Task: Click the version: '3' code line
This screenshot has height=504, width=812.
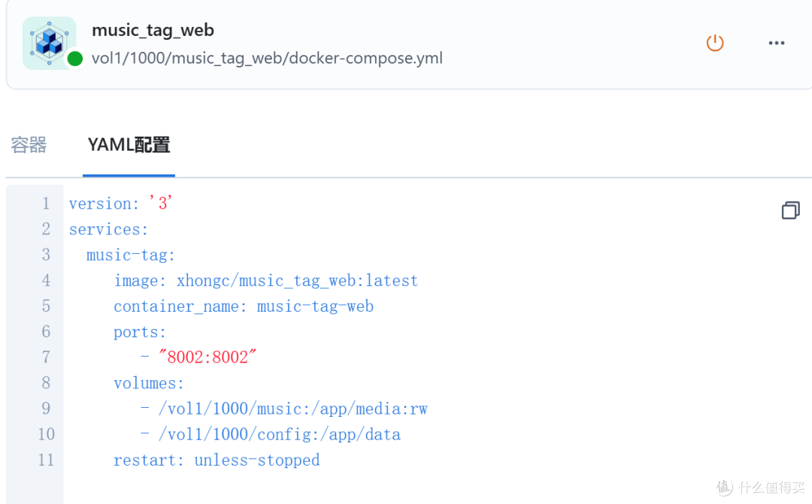Action: point(120,204)
